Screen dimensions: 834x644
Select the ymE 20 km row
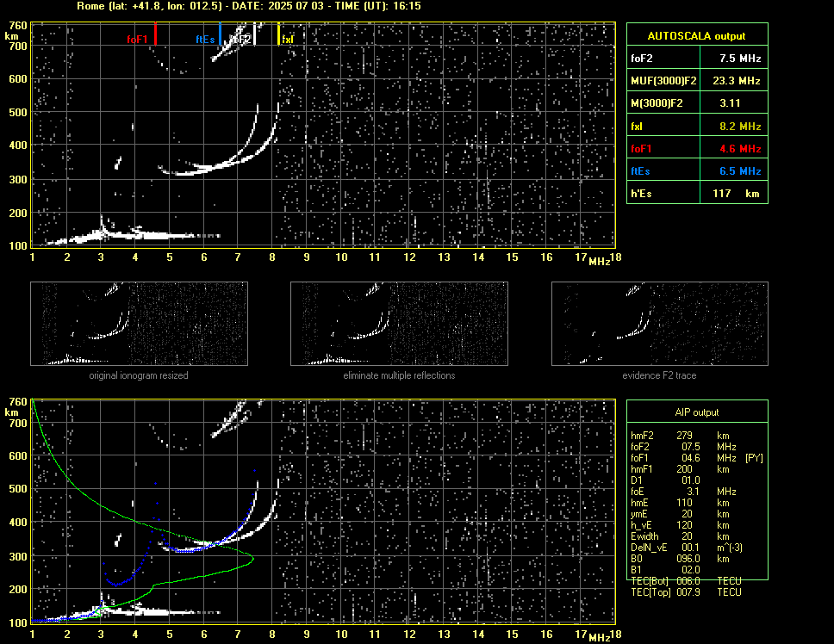(x=679, y=513)
